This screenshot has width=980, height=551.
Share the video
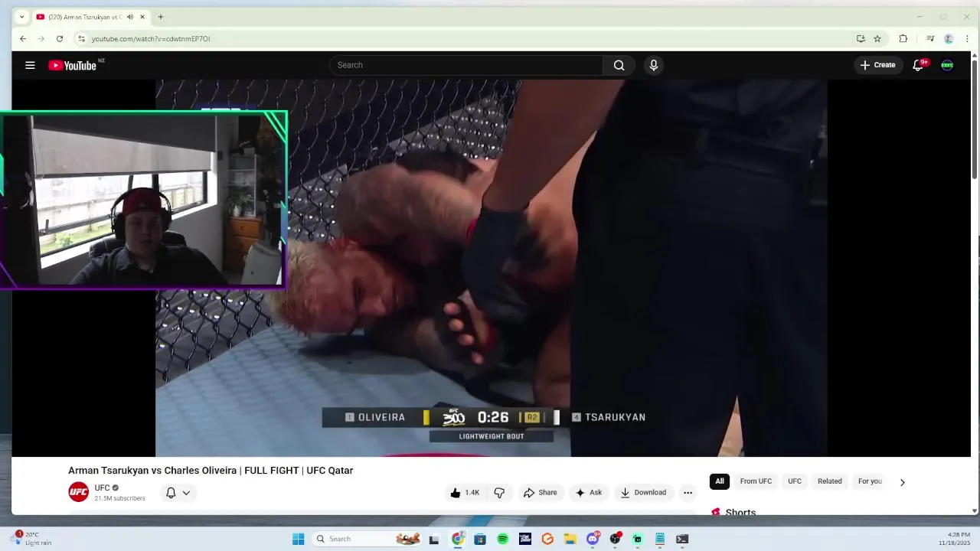click(x=540, y=493)
